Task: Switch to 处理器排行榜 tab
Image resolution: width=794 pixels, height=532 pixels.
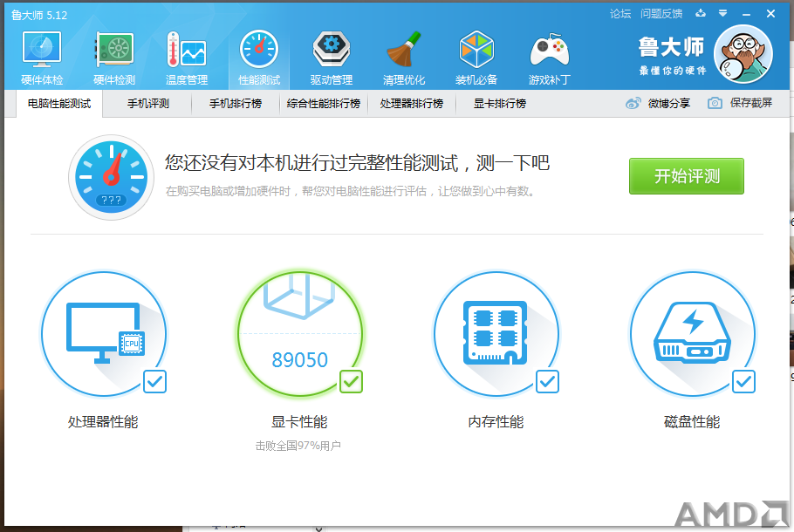Action: [412, 104]
